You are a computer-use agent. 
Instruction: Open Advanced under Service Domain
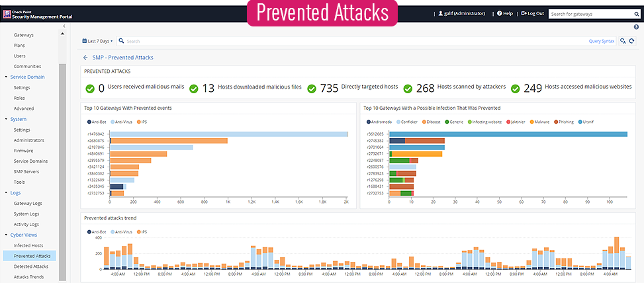coord(23,108)
